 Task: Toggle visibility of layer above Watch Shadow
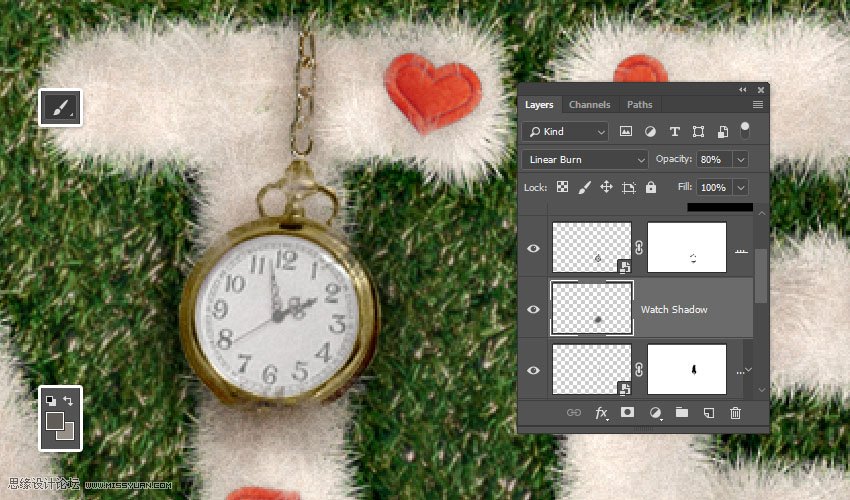pyautogui.click(x=533, y=248)
